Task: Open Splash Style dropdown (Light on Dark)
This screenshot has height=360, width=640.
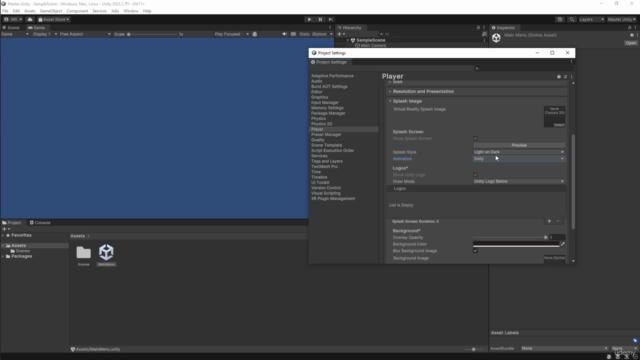Action: [x=519, y=152]
